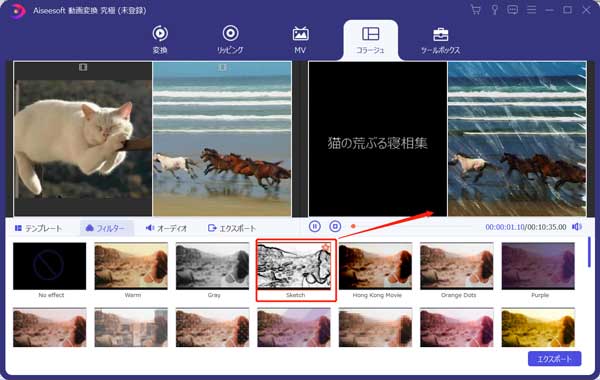This screenshot has width=600, height=380.
Task: Select the フィルター panel tab
Action: (x=106, y=228)
